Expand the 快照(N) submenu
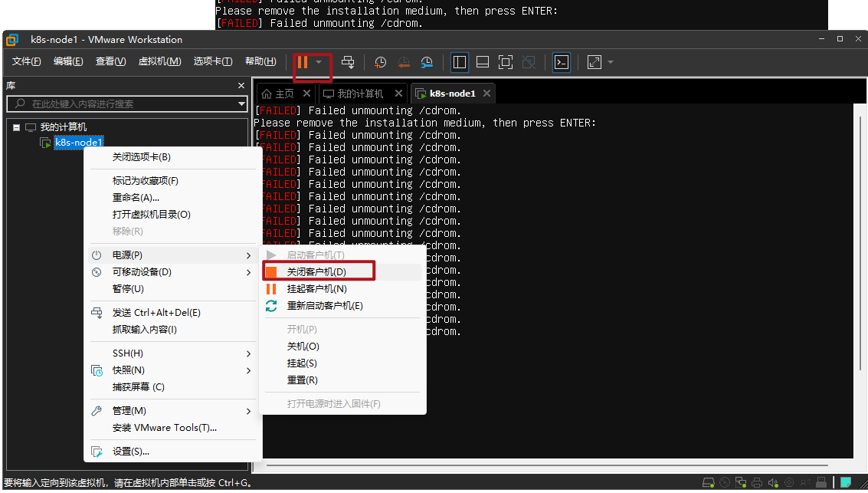Screen dimensions: 868x493 [172, 370]
